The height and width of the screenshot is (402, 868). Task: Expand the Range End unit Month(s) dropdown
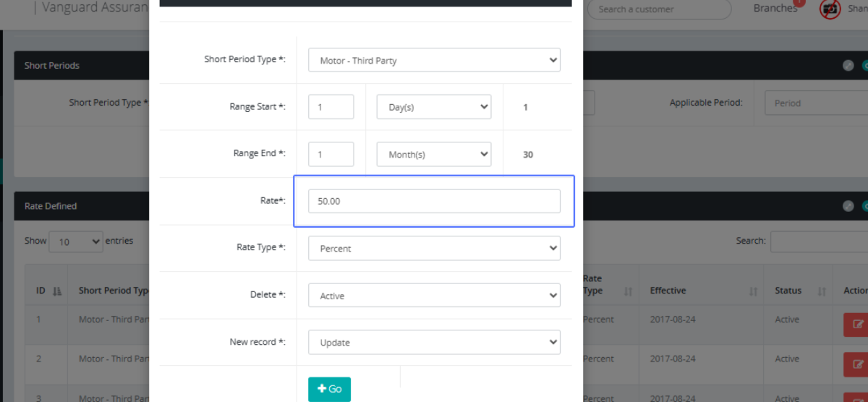[x=434, y=154]
